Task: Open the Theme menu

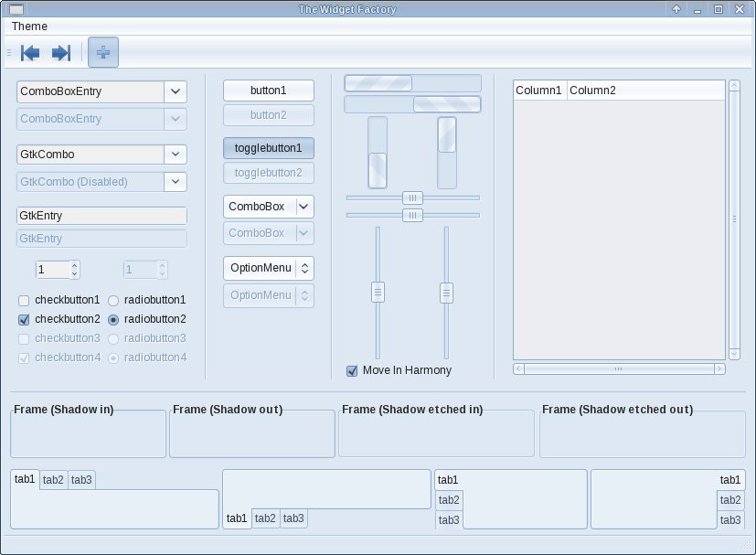Action: pyautogui.click(x=29, y=26)
